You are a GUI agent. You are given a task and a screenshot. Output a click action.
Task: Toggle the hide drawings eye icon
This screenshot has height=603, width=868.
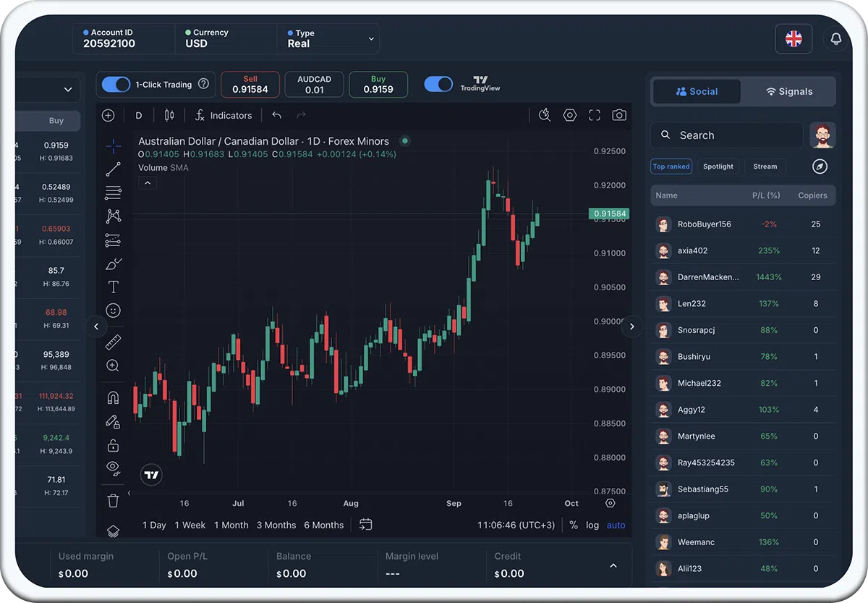(113, 468)
